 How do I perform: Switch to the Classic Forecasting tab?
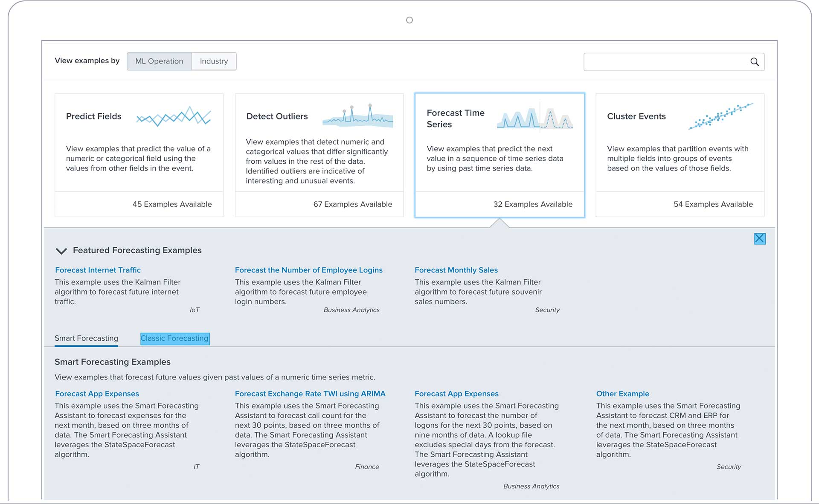(x=174, y=339)
